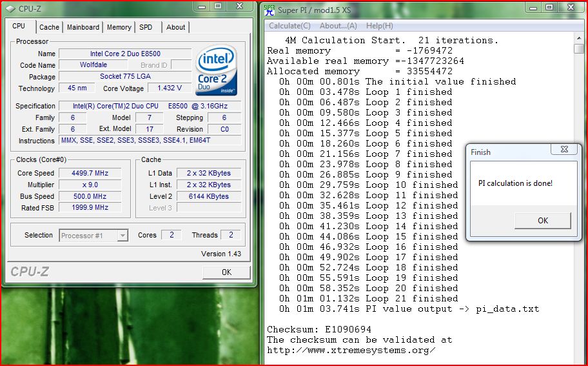The height and width of the screenshot is (366, 588).
Task: Open the Calculate(C) menu in Super PI
Action: click(x=289, y=26)
